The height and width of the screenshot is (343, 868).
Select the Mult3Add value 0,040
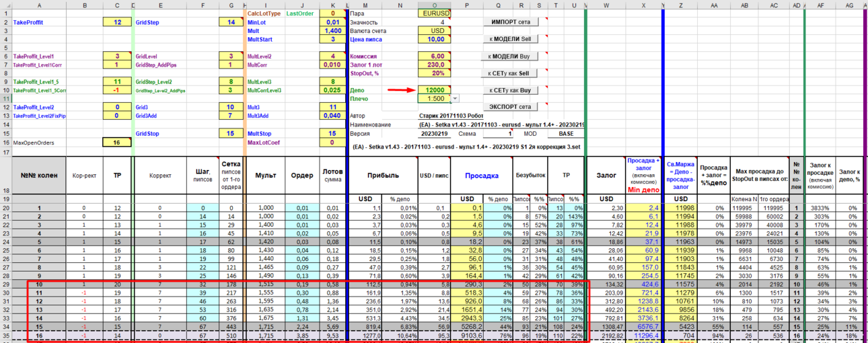pos(332,116)
